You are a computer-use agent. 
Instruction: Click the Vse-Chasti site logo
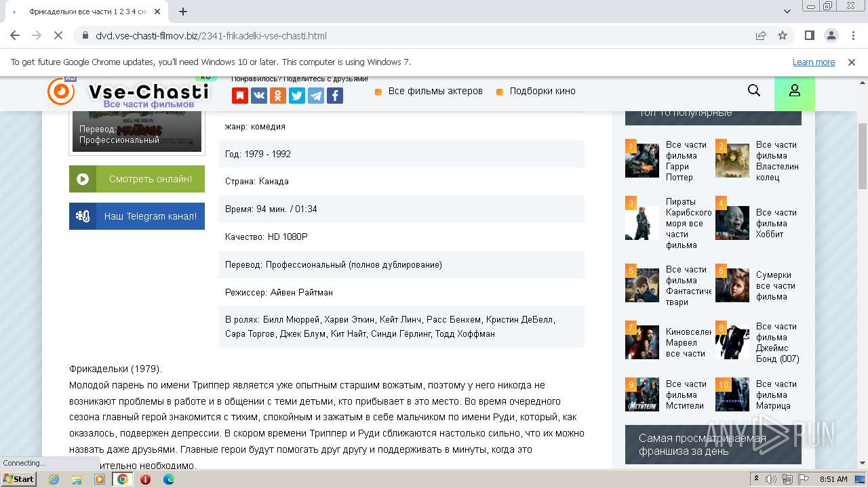click(x=129, y=93)
